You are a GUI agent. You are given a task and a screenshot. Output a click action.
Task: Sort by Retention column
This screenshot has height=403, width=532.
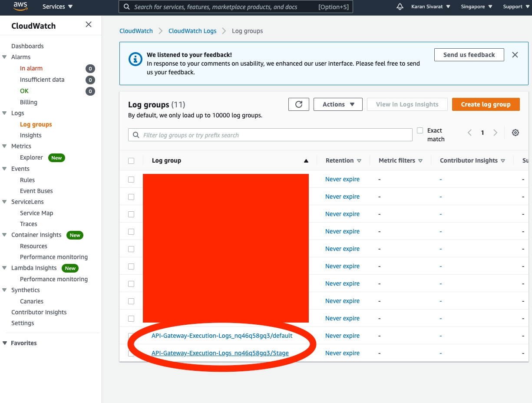coord(343,160)
